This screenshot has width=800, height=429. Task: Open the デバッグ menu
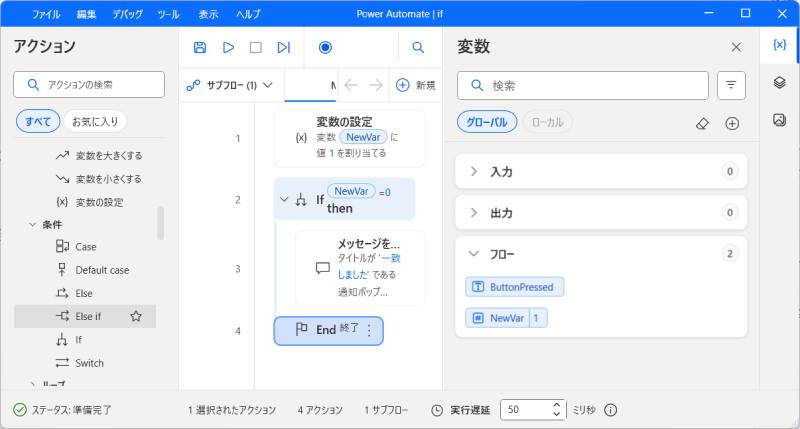pos(127,14)
